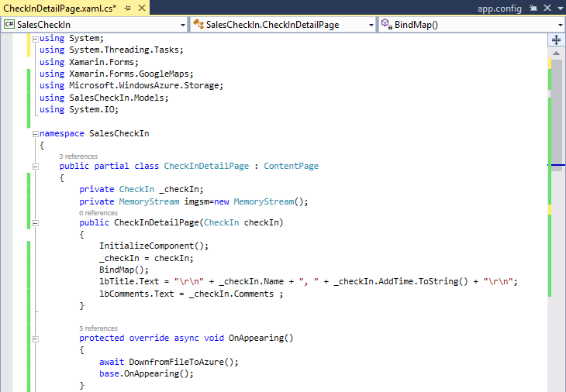
Task: Close the CheckInDetailPage.xaml.cs tab
Action: (142, 8)
